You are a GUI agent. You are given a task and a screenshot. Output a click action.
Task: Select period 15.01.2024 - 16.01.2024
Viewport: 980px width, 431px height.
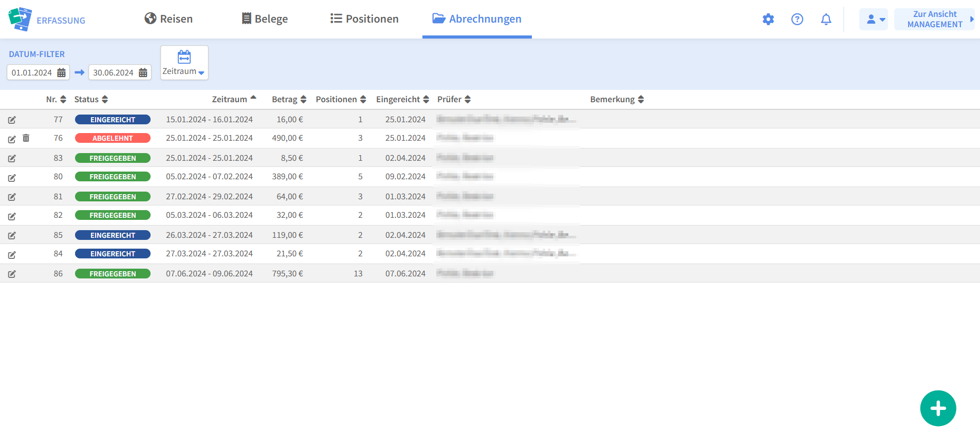(x=209, y=120)
